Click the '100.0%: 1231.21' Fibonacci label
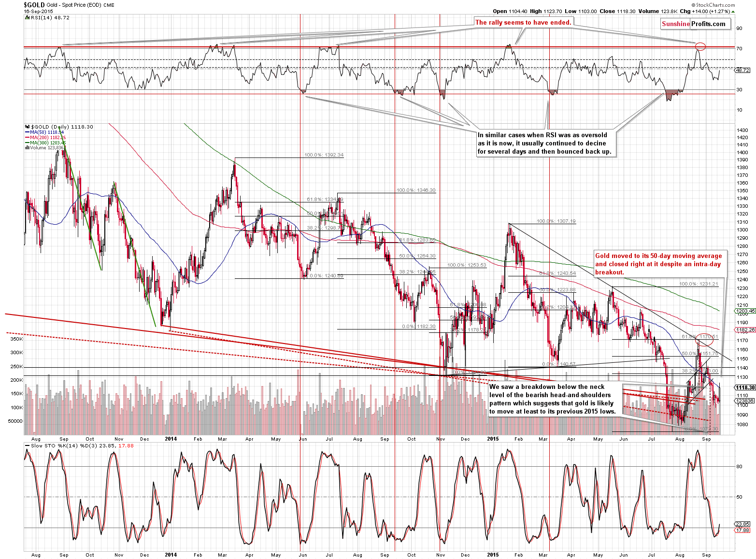 (x=699, y=284)
